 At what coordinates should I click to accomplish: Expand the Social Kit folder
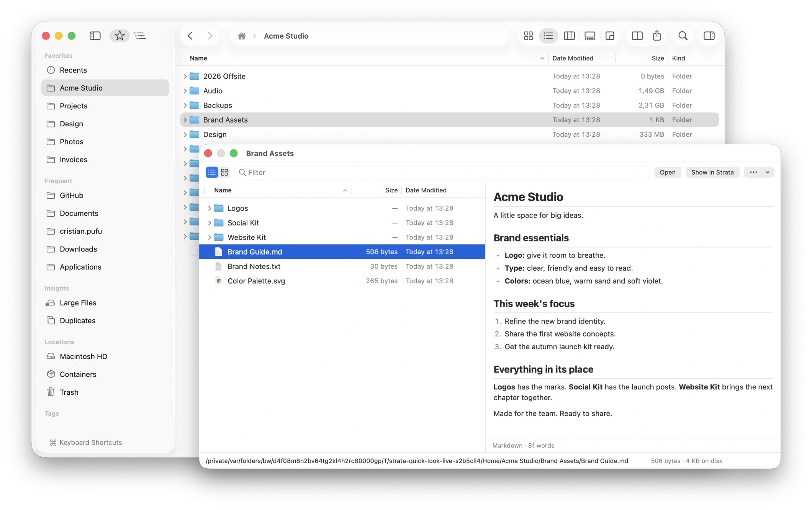(210, 223)
